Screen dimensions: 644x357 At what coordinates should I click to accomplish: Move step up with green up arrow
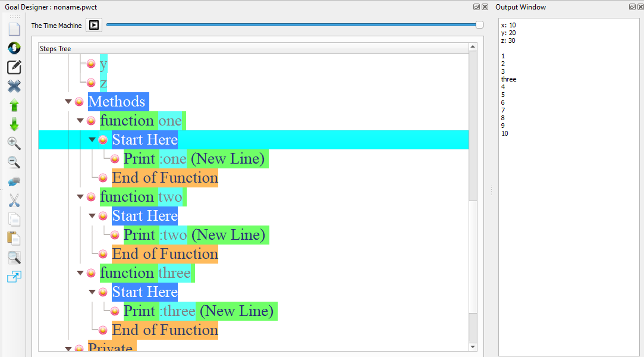[x=14, y=105]
